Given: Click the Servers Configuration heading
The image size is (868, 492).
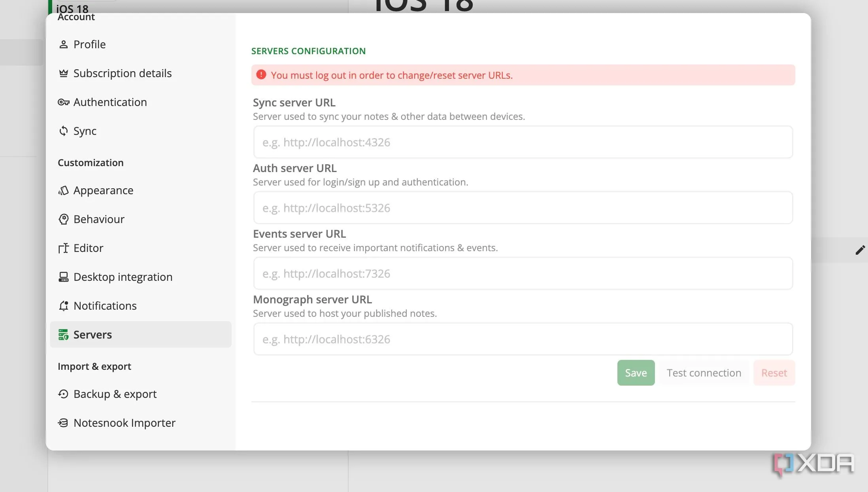Looking at the screenshot, I should click(x=308, y=51).
